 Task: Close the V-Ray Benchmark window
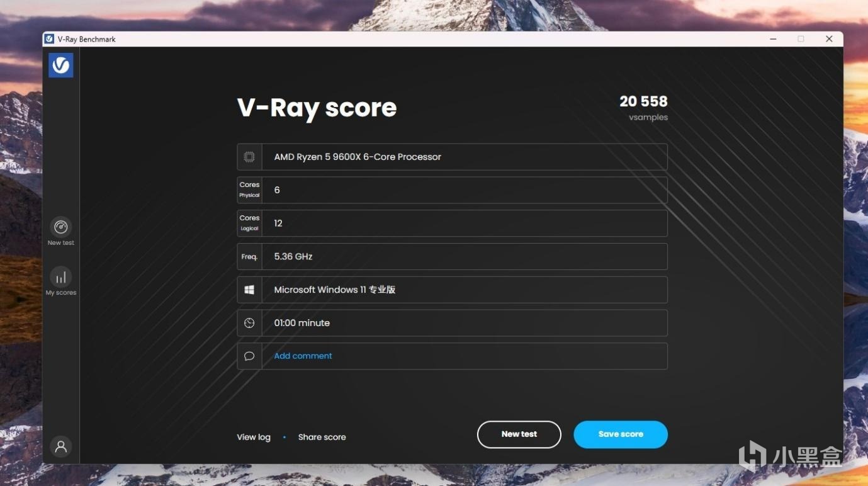829,39
